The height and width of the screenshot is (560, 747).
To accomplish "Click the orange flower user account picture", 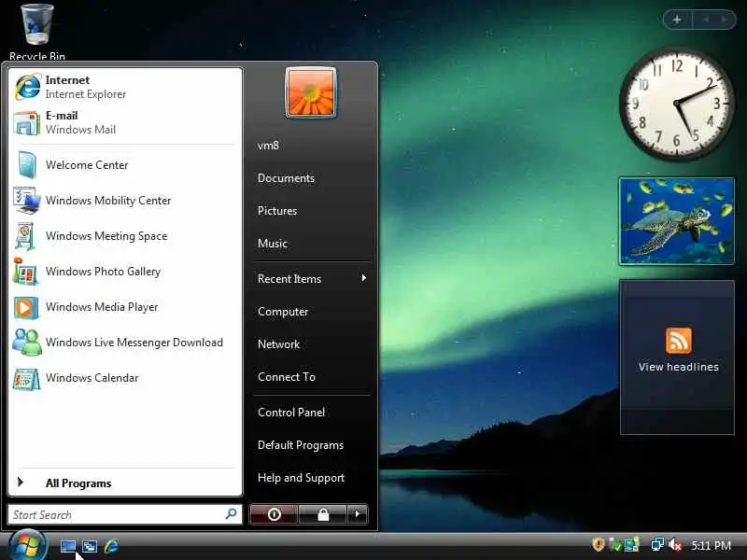I will pos(311,92).
